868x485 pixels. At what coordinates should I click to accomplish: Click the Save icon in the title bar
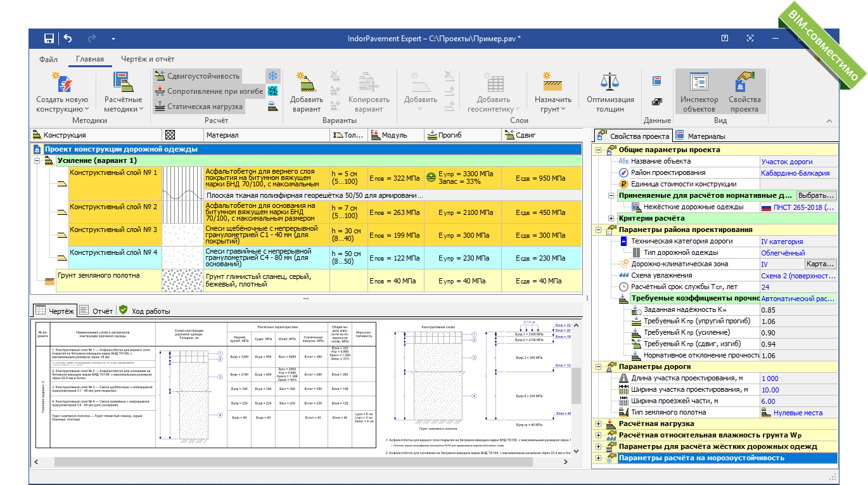(x=49, y=39)
